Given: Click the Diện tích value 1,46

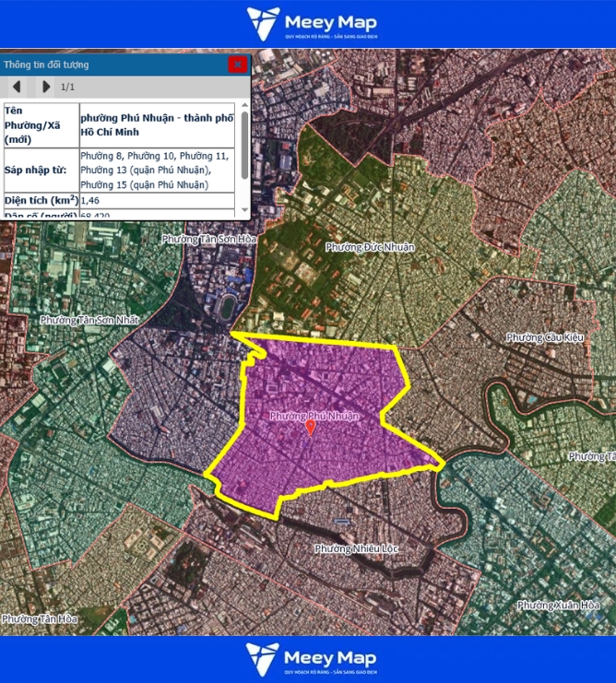Looking at the screenshot, I should pos(90,200).
